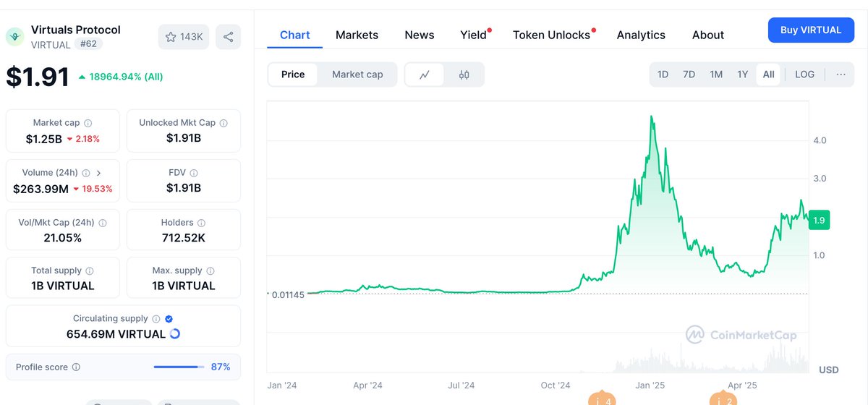Click the Buy VIRTUAL button

tap(811, 30)
